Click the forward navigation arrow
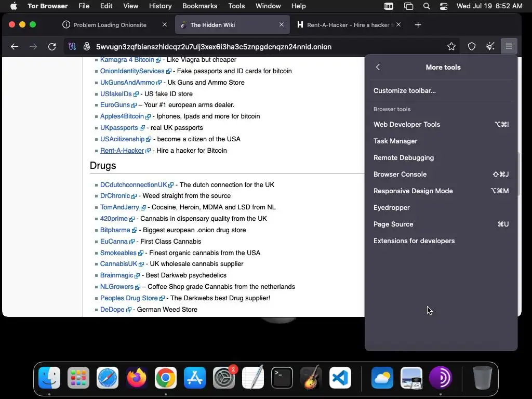 33,46
